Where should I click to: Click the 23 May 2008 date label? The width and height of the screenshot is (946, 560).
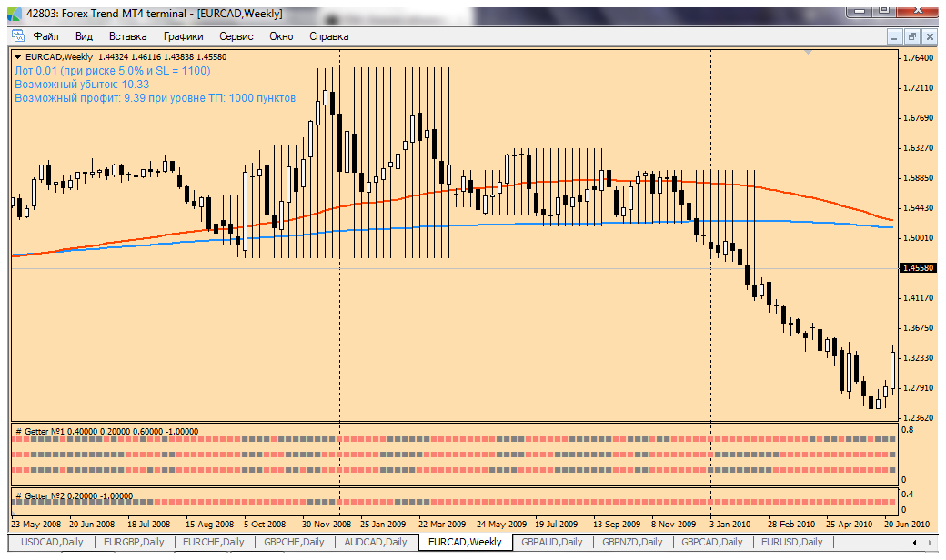(x=36, y=524)
